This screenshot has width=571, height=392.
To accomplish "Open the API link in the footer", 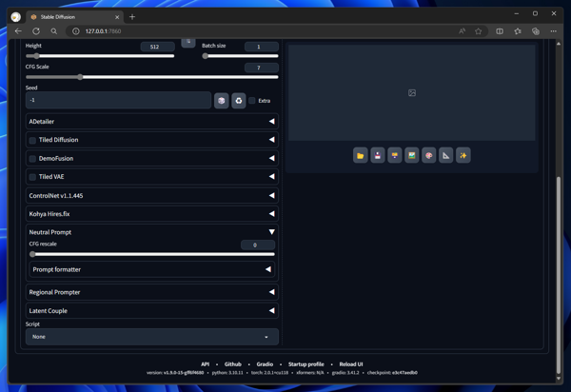I will click(205, 364).
